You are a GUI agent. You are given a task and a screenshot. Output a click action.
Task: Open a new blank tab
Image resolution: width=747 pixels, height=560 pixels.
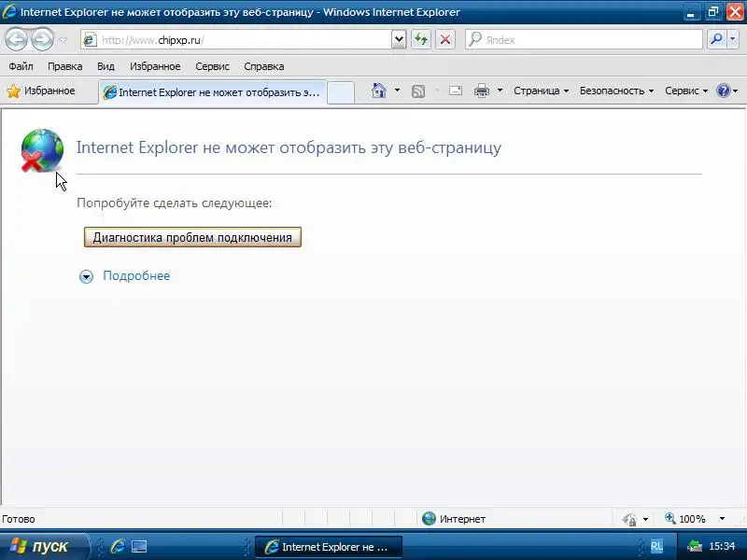coord(341,92)
